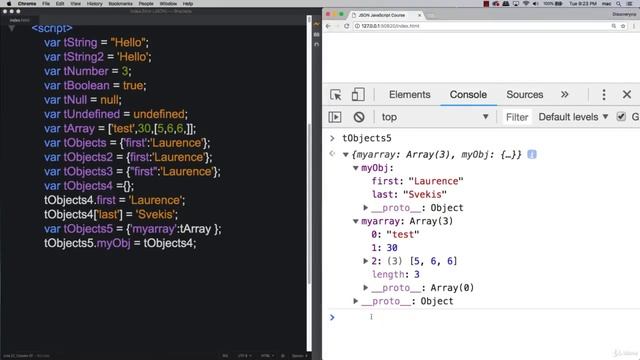Bookmark this page with the star icon
The image size is (640, 360).
(x=623, y=26)
